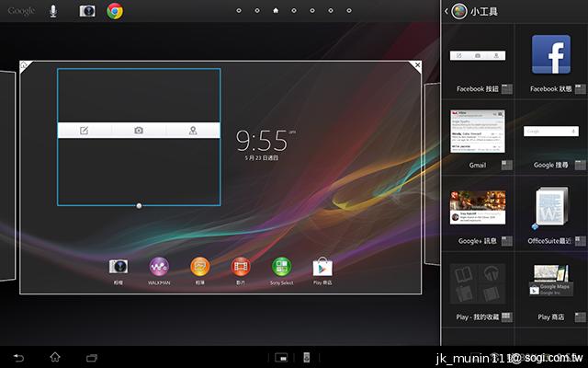Tap the Gmail label text

tap(478, 166)
